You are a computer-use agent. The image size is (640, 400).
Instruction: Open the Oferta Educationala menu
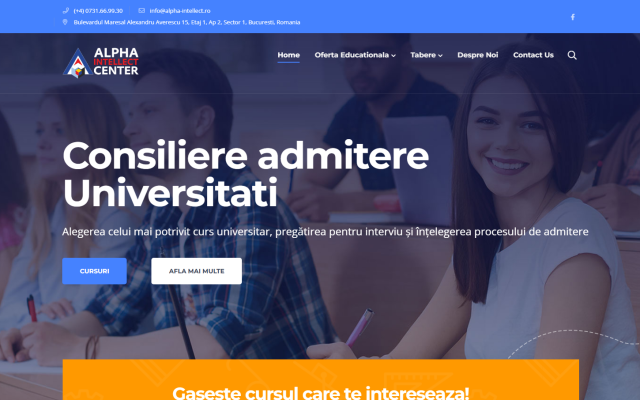[x=355, y=55]
